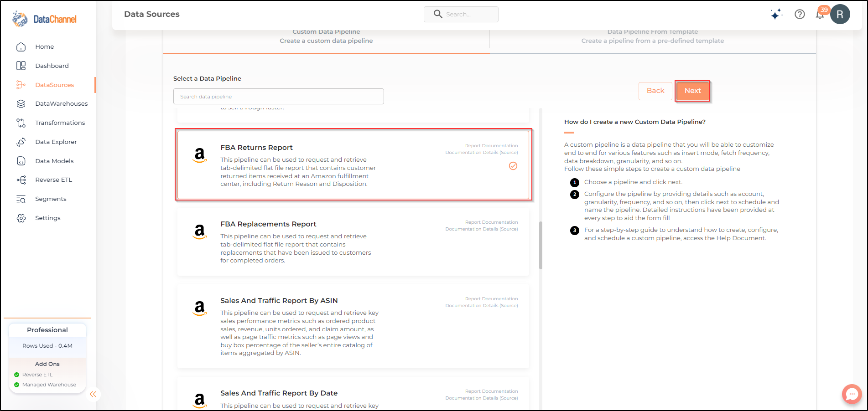
Task: Go to Home menu item
Action: click(44, 46)
